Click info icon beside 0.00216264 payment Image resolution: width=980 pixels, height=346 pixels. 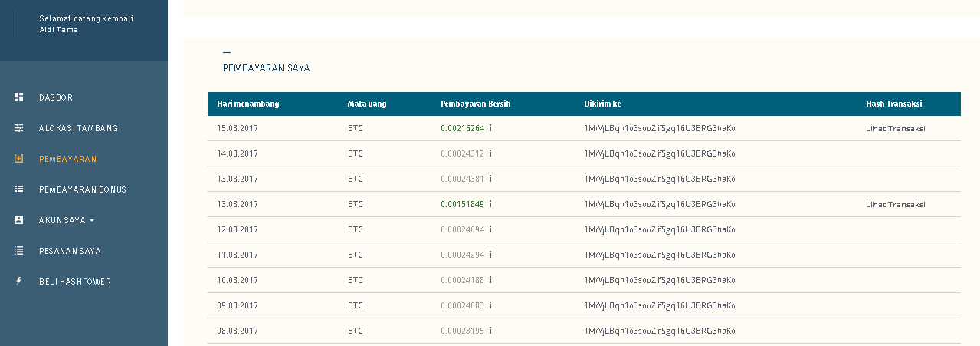point(490,128)
